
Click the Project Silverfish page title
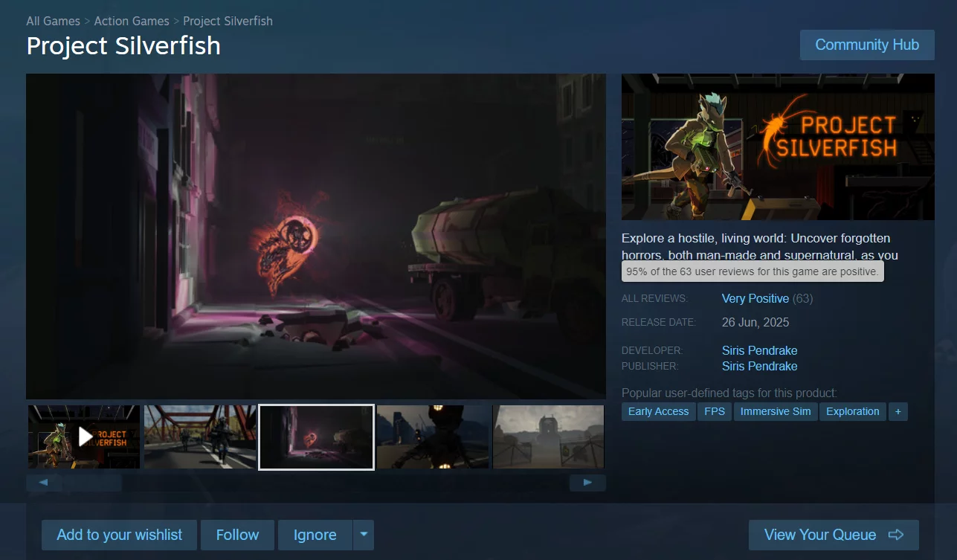[123, 45]
